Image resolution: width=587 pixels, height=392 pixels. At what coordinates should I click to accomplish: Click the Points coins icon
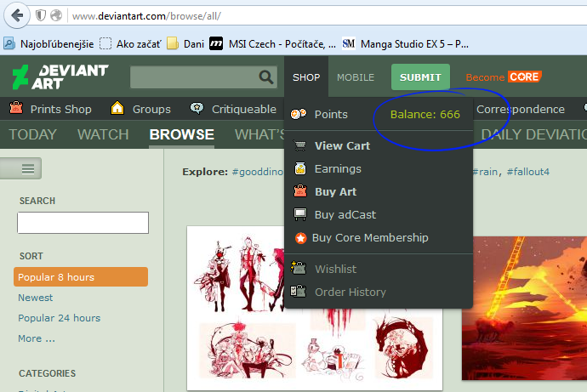click(299, 114)
